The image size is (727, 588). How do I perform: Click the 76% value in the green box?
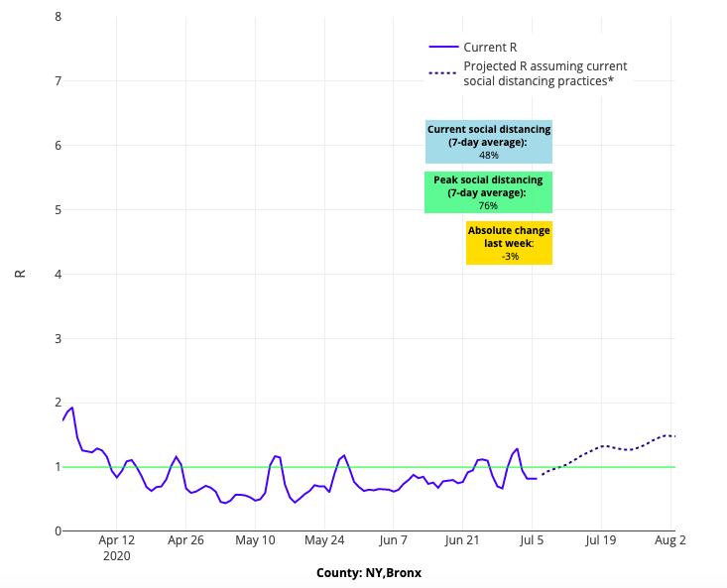pyautogui.click(x=488, y=206)
